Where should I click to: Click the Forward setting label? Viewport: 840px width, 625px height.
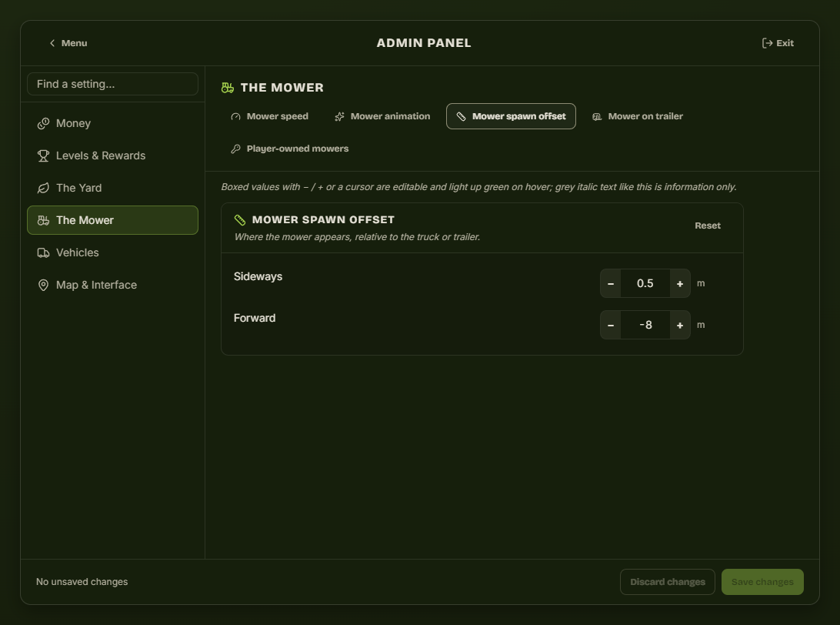(255, 318)
